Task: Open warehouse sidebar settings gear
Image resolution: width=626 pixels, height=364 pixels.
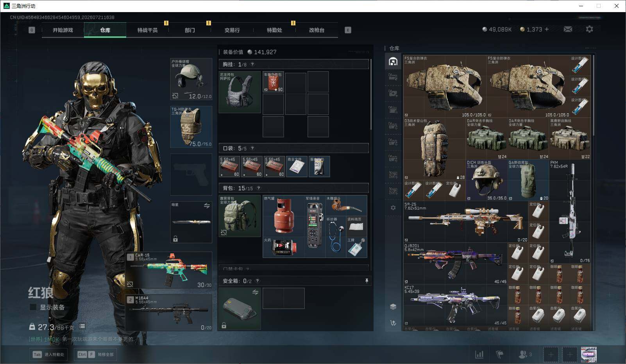Action: click(x=393, y=208)
